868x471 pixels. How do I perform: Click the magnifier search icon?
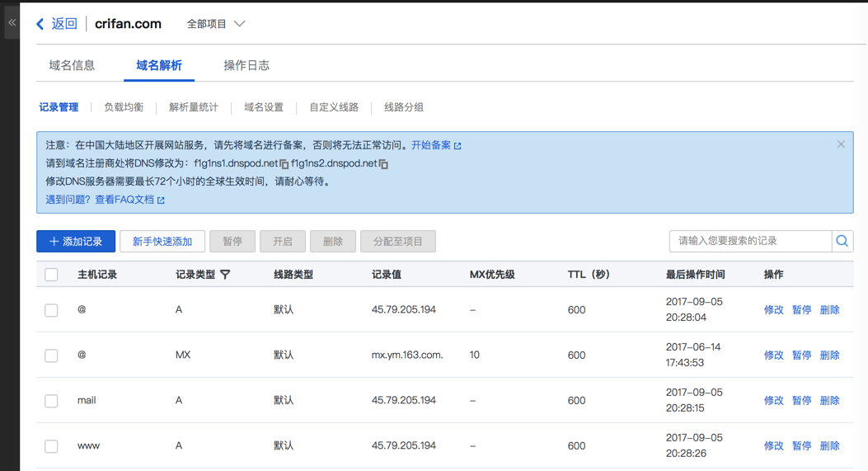click(x=842, y=241)
